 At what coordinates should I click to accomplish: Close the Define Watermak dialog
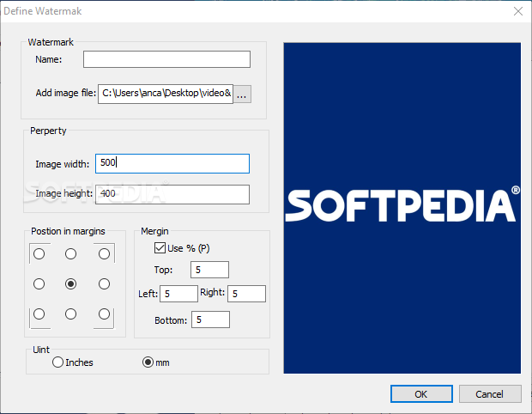[x=518, y=11]
